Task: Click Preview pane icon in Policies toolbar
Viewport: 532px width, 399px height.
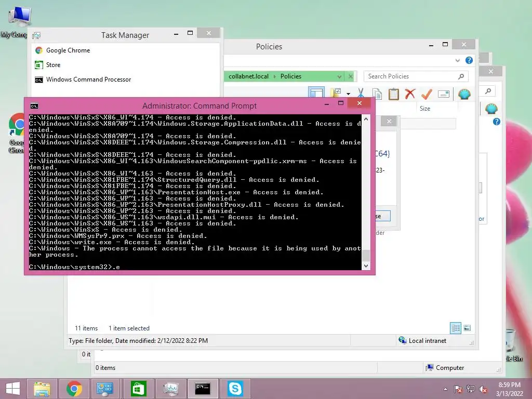Action: click(x=316, y=94)
